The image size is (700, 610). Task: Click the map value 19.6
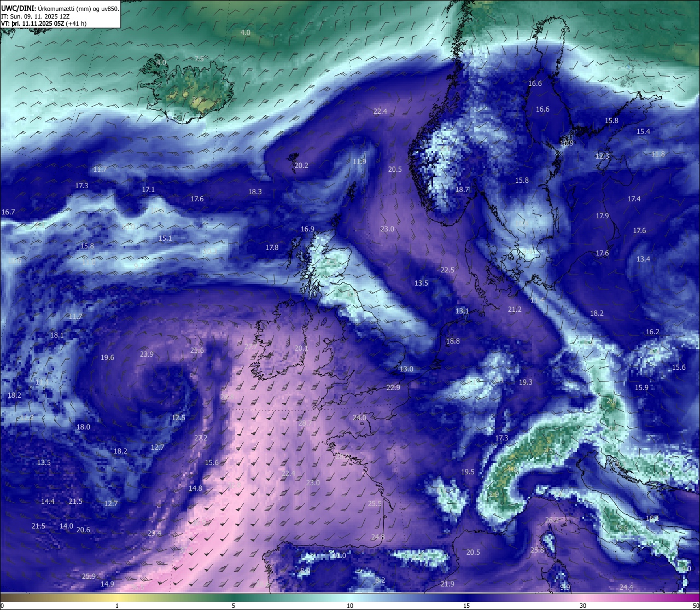[x=107, y=357]
